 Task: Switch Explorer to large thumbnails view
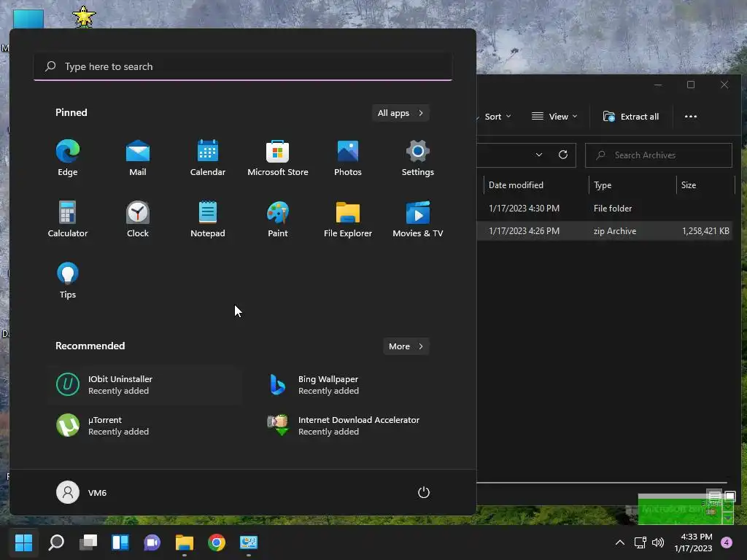click(x=729, y=496)
